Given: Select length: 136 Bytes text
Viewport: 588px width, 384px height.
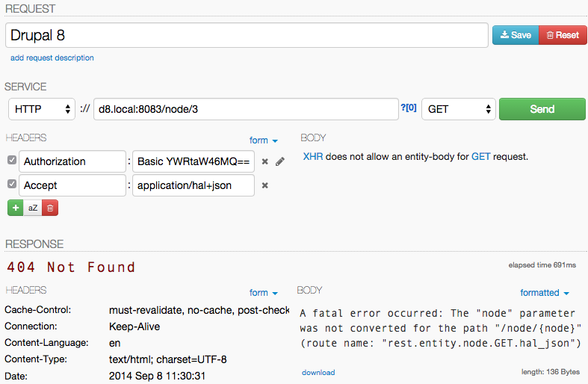Looking at the screenshot, I should [550, 371].
